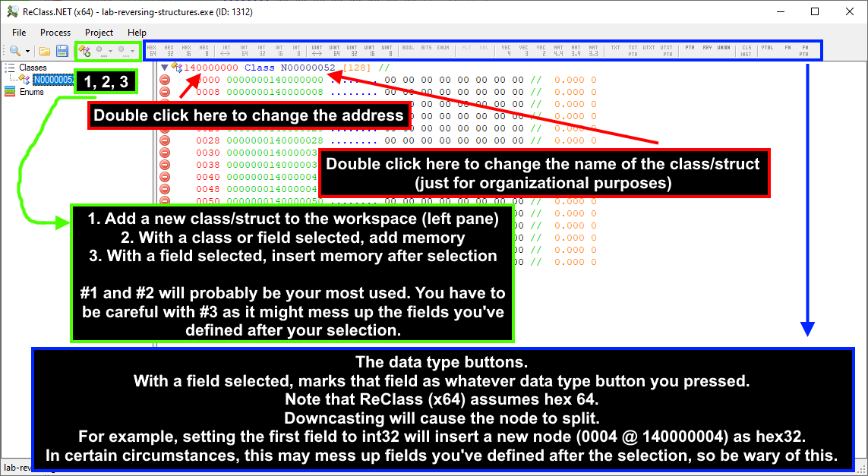Viewport: 868px width, 476px height.
Task: Select the ARY array type button
Action: 708,49
